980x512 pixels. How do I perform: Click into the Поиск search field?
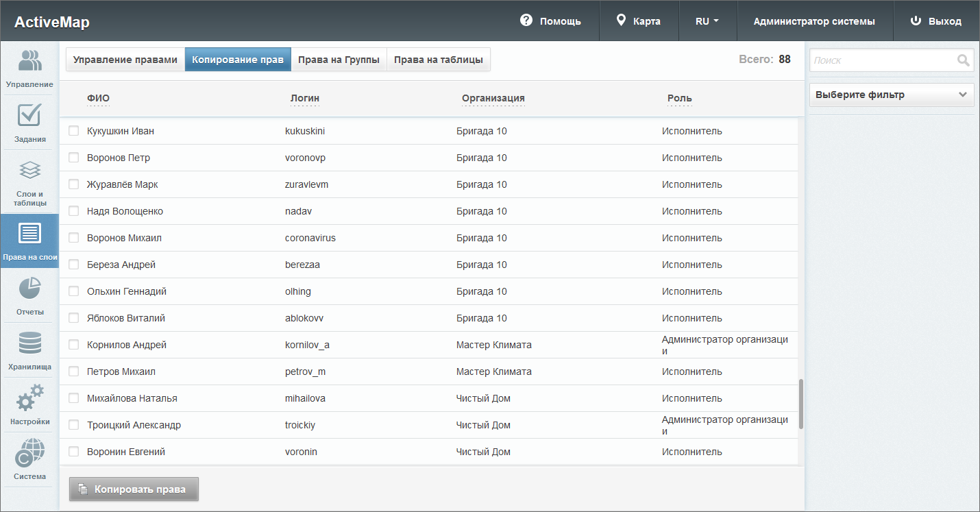(x=883, y=60)
